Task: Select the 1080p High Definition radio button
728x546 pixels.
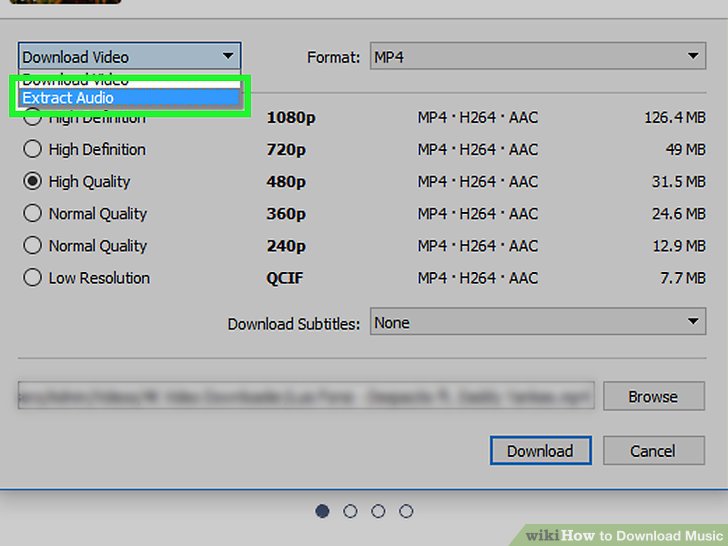Action: [32, 117]
